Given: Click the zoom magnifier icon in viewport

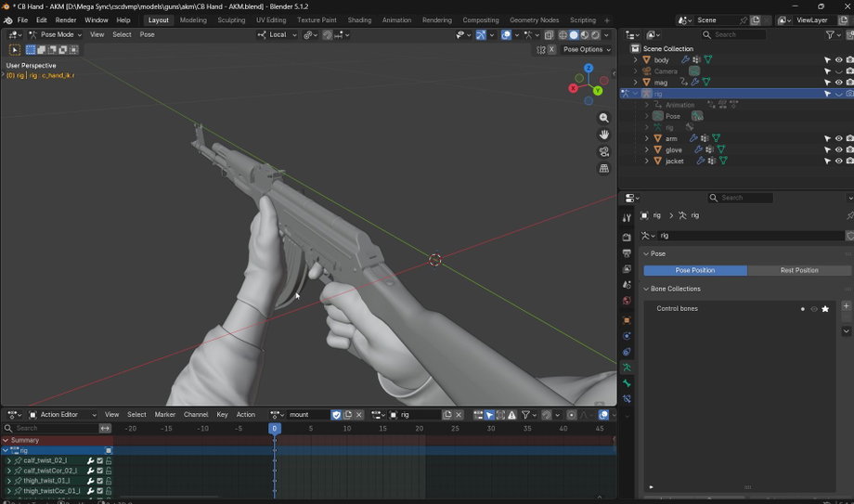Looking at the screenshot, I should (604, 118).
